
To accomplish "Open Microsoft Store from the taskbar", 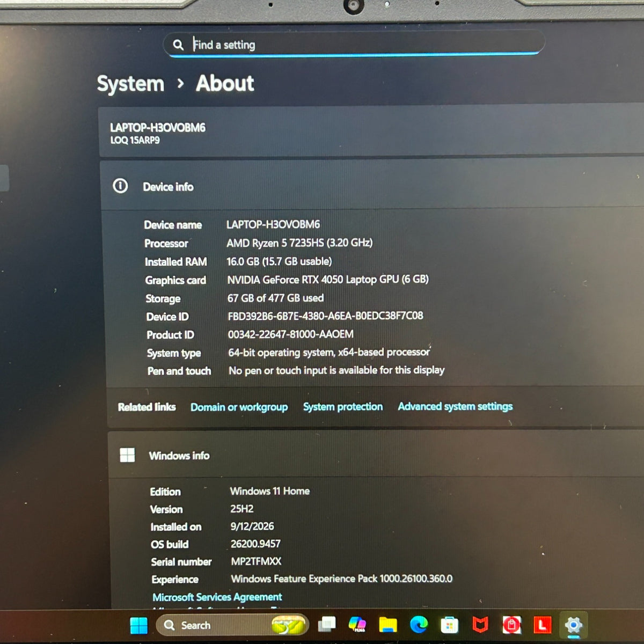I will point(450,625).
